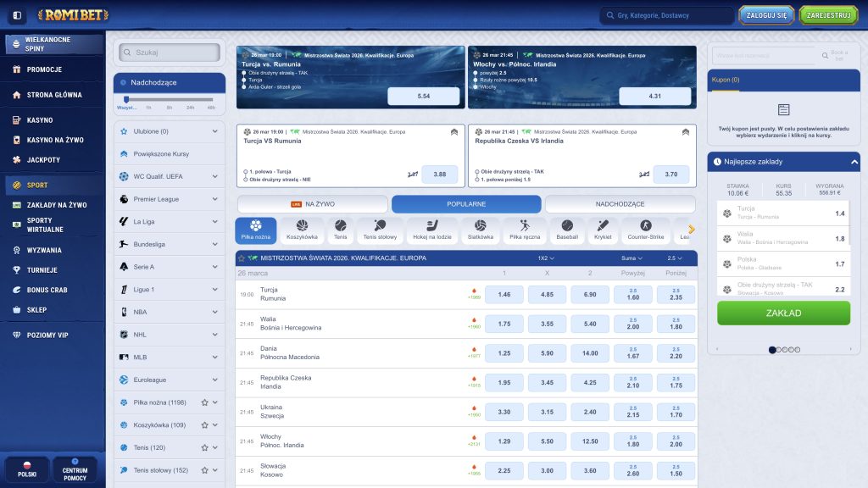
Task: Star the Mistrzostwa Świata 2026 league header
Action: click(x=242, y=258)
